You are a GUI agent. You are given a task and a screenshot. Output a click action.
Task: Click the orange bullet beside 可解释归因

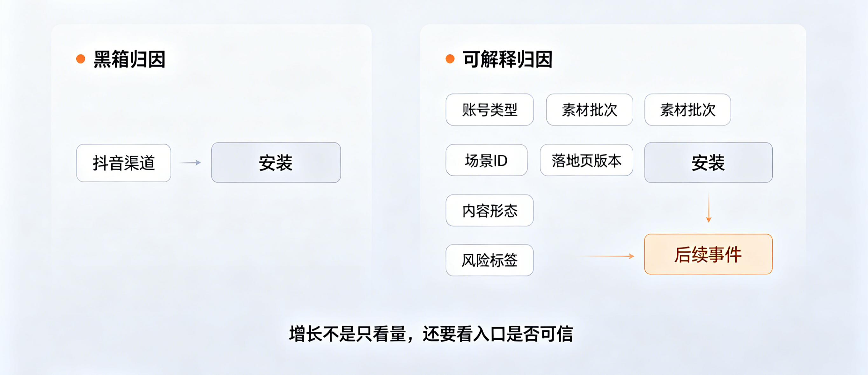[x=450, y=59]
